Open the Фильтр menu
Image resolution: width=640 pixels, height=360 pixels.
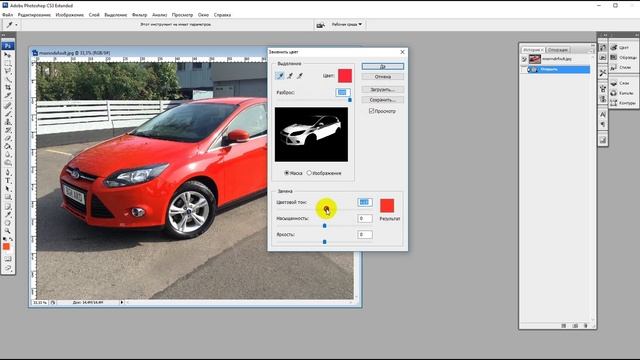point(140,15)
